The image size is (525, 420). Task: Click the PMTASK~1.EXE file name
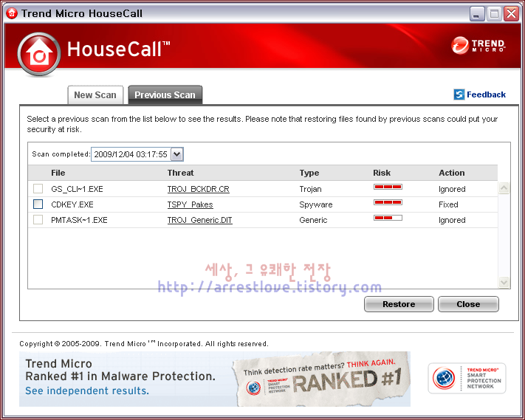[79, 220]
